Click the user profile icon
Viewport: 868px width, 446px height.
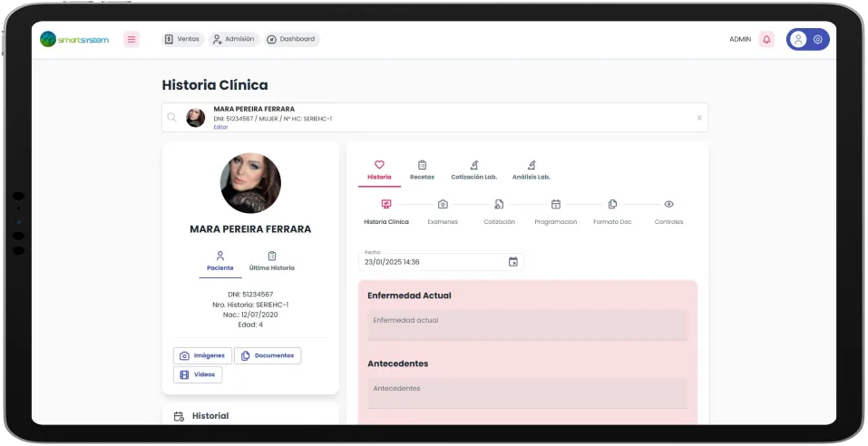[x=798, y=39]
